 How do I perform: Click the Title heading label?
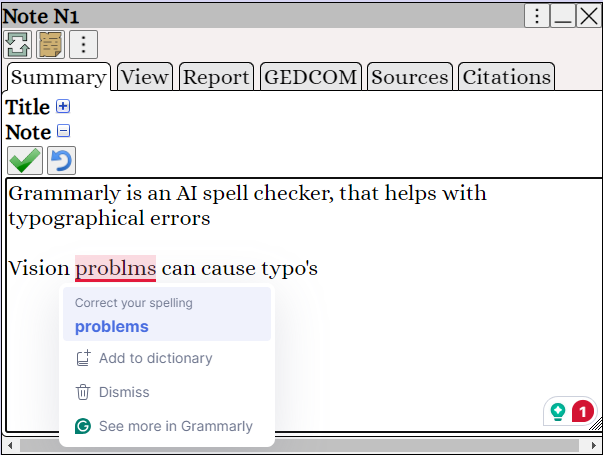point(28,107)
